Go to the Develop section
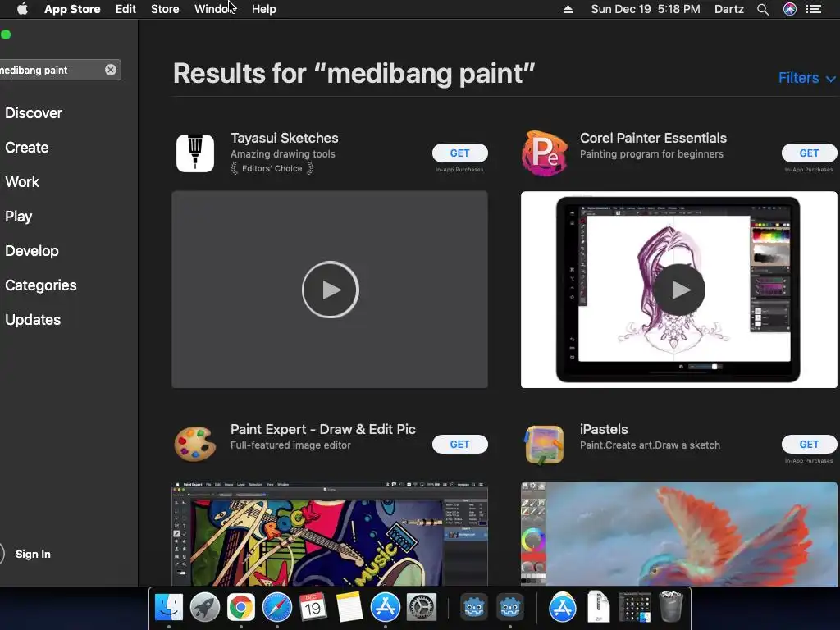This screenshot has height=630, width=840. click(32, 251)
